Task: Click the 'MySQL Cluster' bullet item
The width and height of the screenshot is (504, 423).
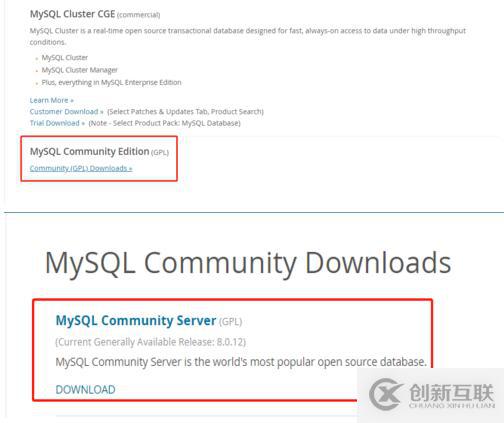Action: coord(65,58)
